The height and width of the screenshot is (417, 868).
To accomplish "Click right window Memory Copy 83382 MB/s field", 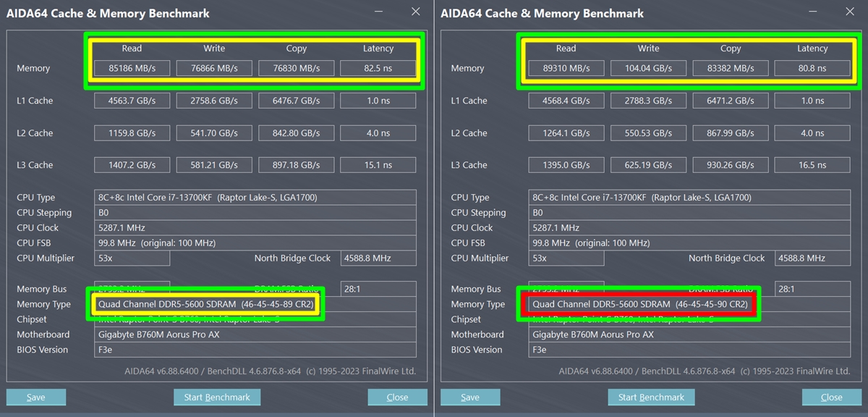I will pos(731,68).
